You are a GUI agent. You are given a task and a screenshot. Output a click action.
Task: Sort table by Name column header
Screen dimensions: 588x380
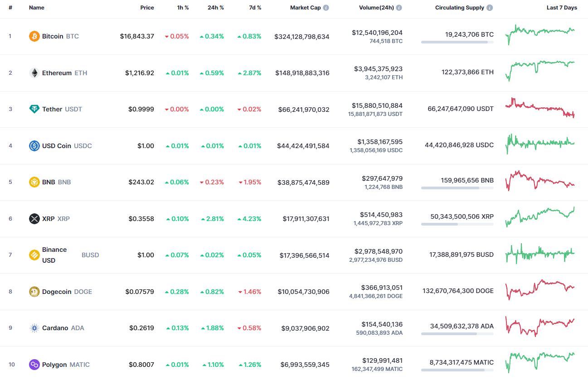37,8
